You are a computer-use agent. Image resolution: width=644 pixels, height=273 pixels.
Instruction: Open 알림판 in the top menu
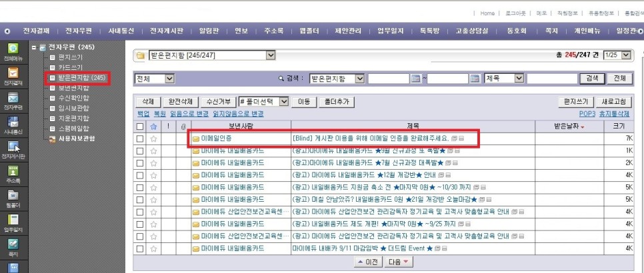point(209,31)
